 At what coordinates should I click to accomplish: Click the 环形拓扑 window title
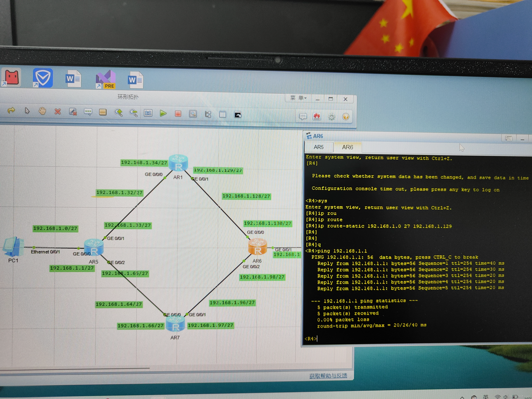click(128, 97)
